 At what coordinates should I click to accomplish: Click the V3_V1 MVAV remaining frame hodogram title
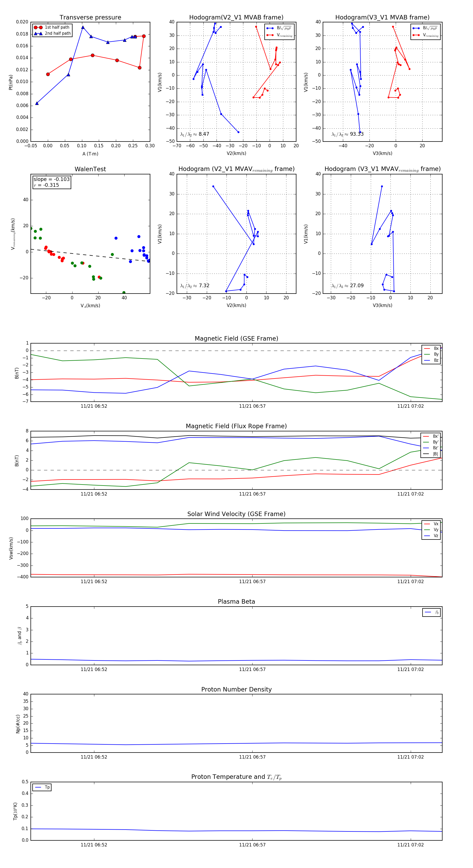click(x=382, y=169)
